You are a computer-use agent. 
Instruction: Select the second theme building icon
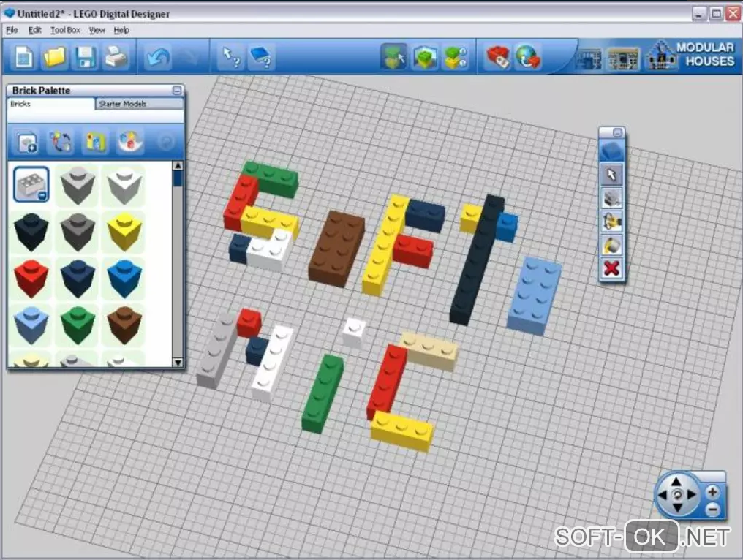[623, 58]
